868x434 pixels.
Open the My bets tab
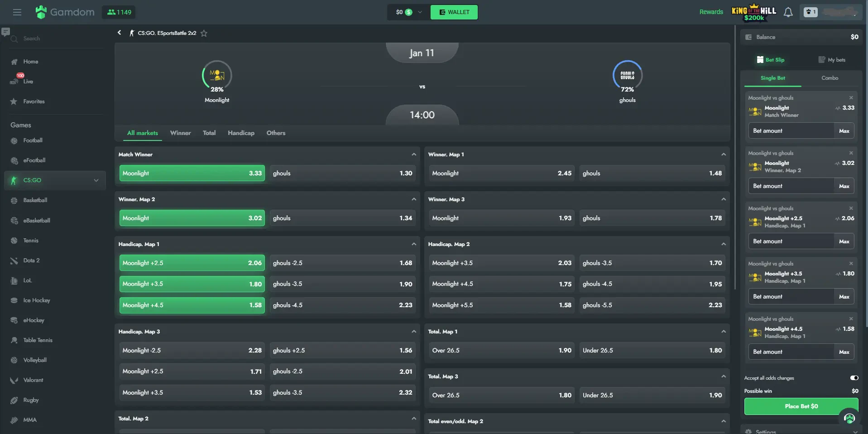[832, 60]
